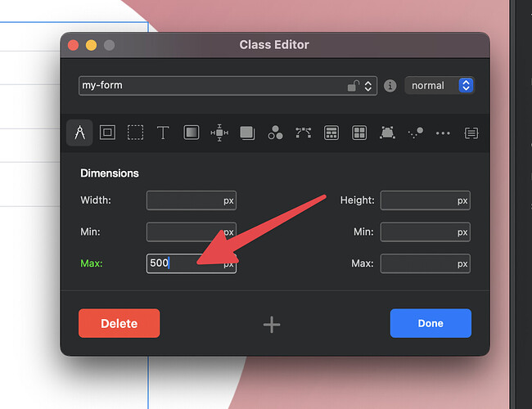Open the box shadow icon tab

247,133
